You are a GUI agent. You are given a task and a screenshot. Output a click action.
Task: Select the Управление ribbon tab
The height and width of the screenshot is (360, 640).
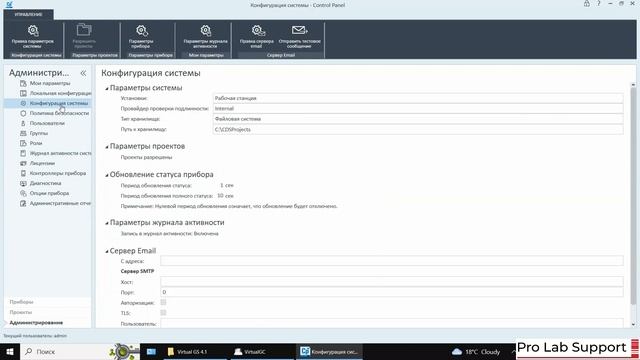28,14
